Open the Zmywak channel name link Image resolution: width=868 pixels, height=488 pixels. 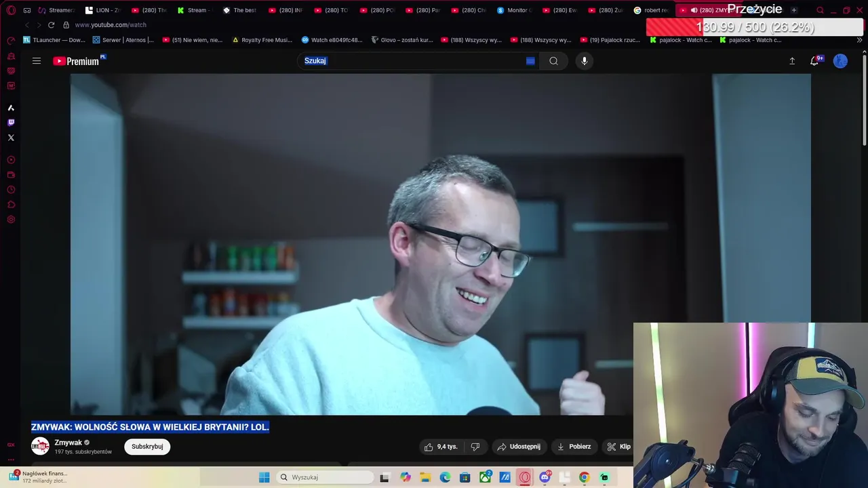(68, 443)
